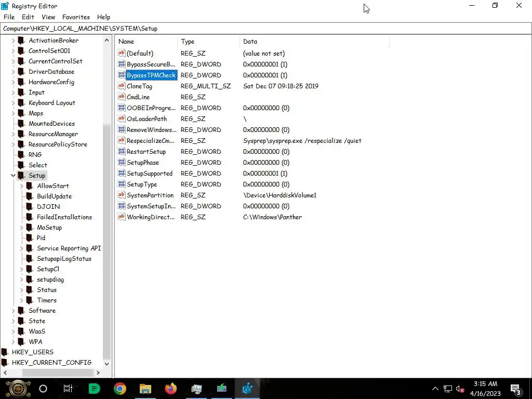532x399 pixels.
Task: Expand the ActivationBroker key
Action: point(13,41)
